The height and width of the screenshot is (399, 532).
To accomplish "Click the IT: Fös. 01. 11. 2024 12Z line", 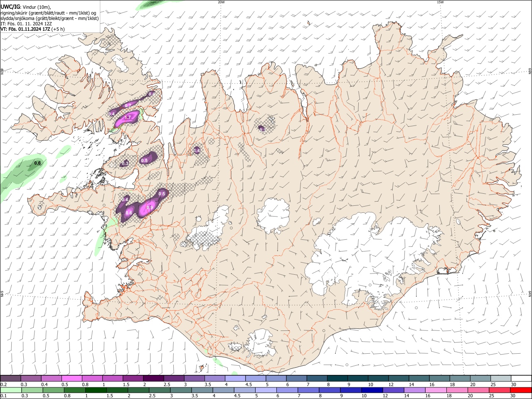I will 26,24.
